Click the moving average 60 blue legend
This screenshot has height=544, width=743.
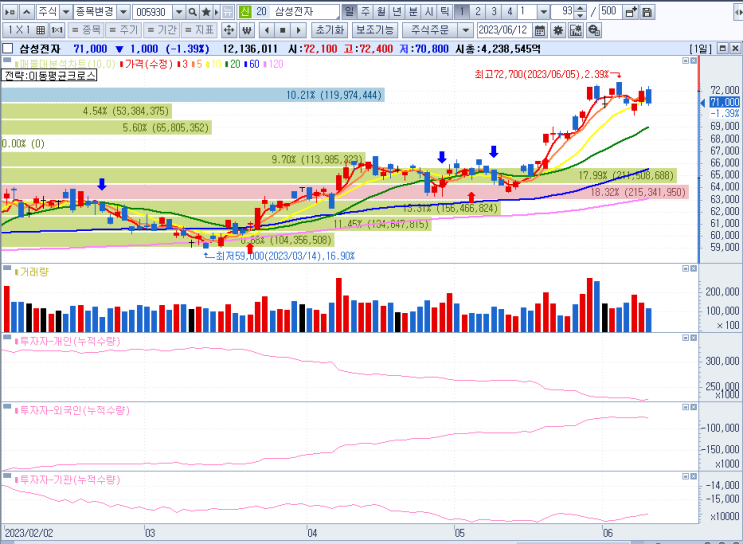(x=252, y=64)
